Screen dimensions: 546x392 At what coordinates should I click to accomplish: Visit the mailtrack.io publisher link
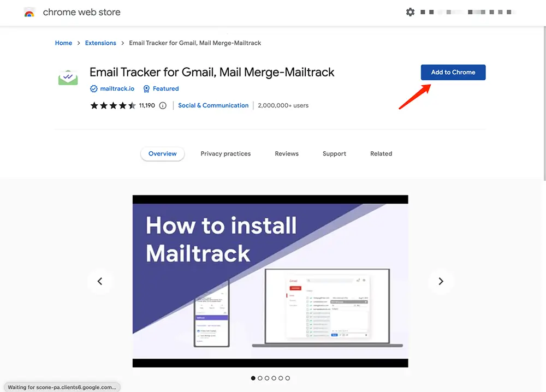tap(117, 89)
